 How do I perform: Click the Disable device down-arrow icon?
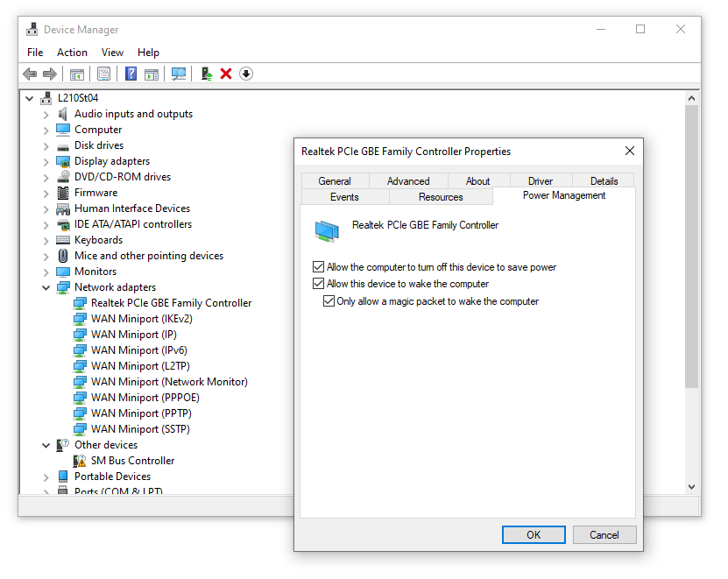[246, 74]
